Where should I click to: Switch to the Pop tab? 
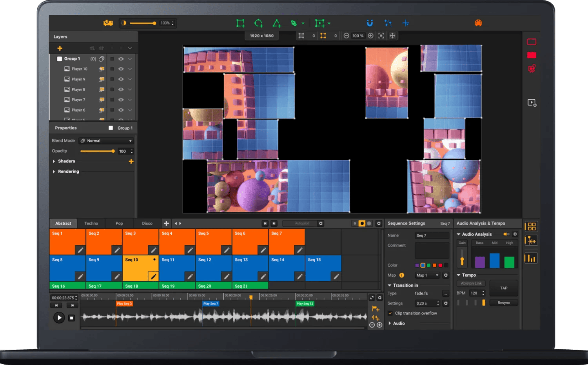(x=119, y=223)
